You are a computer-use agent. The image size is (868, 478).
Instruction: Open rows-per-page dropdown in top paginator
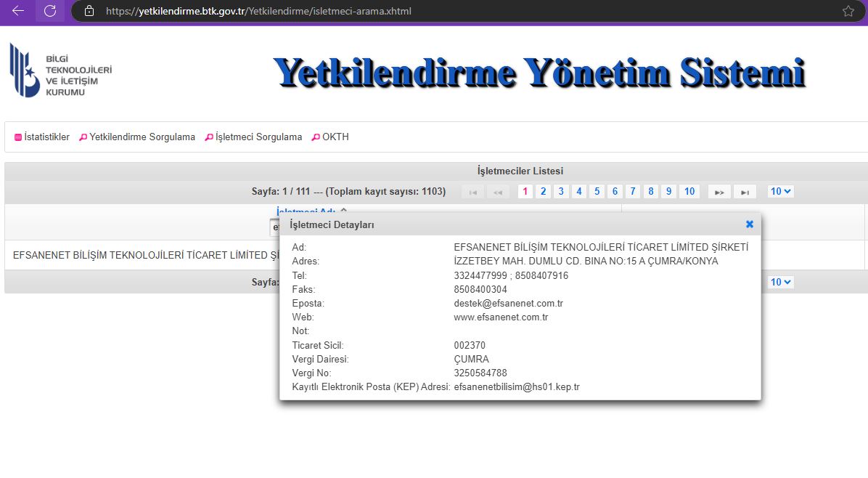(x=780, y=192)
